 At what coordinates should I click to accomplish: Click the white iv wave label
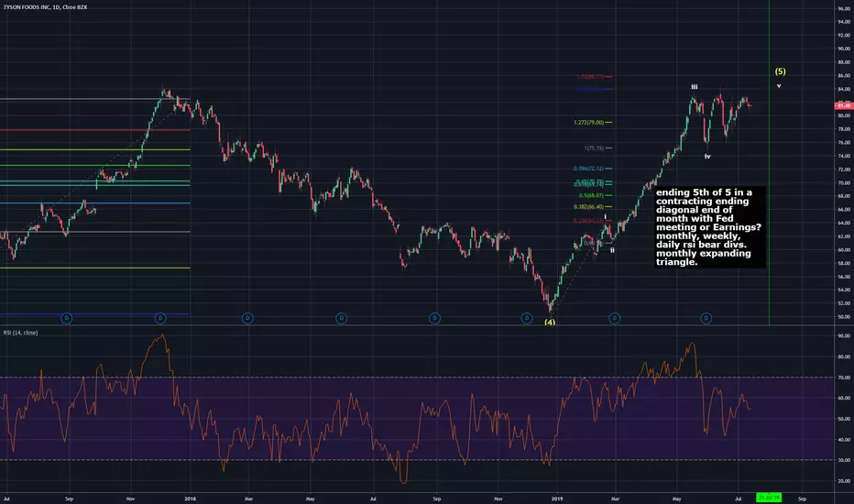pyautogui.click(x=707, y=157)
